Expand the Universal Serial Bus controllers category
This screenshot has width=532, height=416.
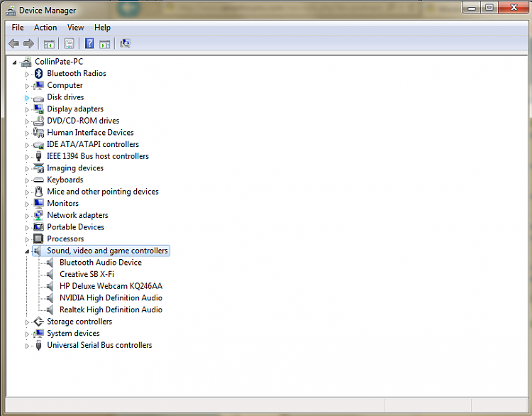tap(27, 346)
